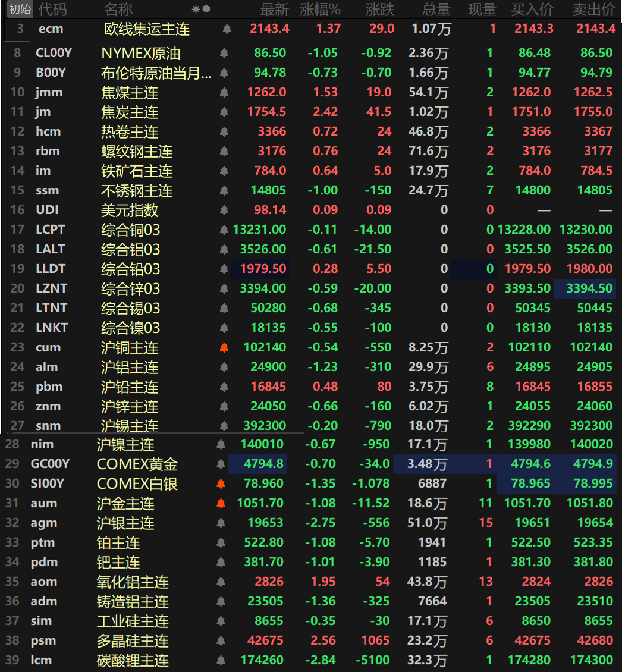Click the sun icon in the header row
This screenshot has height=672, width=622.
196,9
